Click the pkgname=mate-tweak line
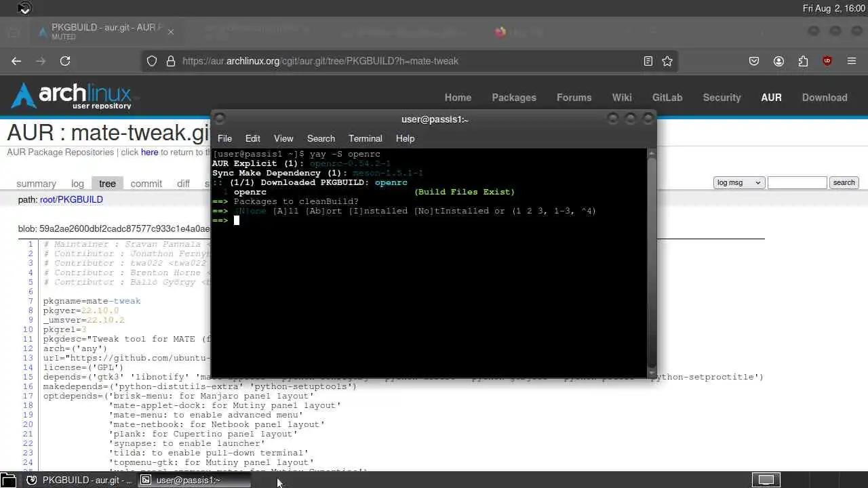Screen dimensions: 868x488 [92, 301]
